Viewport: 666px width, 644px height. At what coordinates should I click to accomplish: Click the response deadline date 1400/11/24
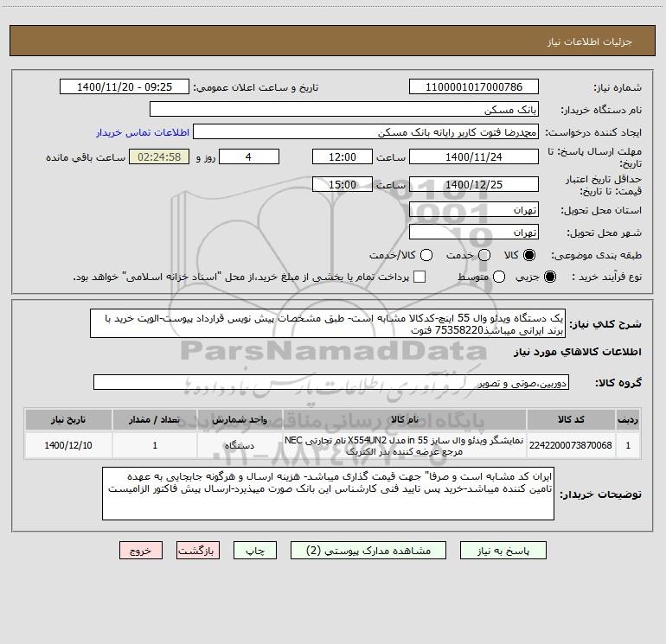pos(474,156)
